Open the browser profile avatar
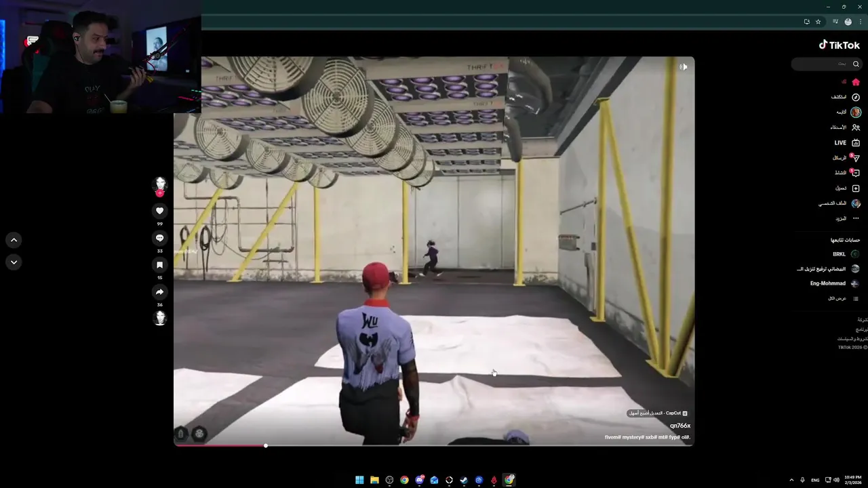868x488 pixels. tap(848, 22)
